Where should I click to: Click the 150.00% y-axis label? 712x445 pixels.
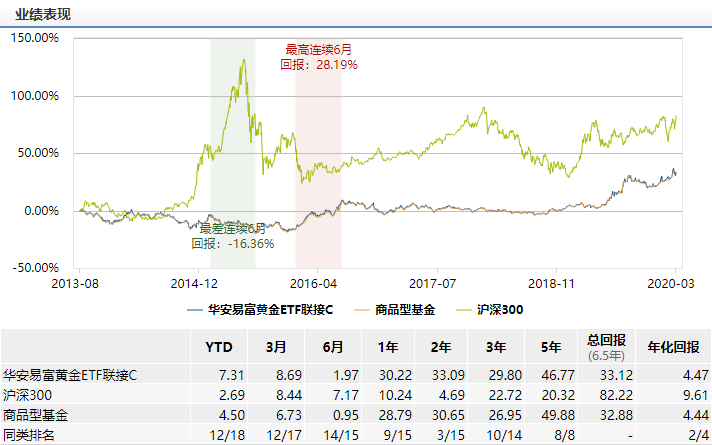click(x=35, y=38)
